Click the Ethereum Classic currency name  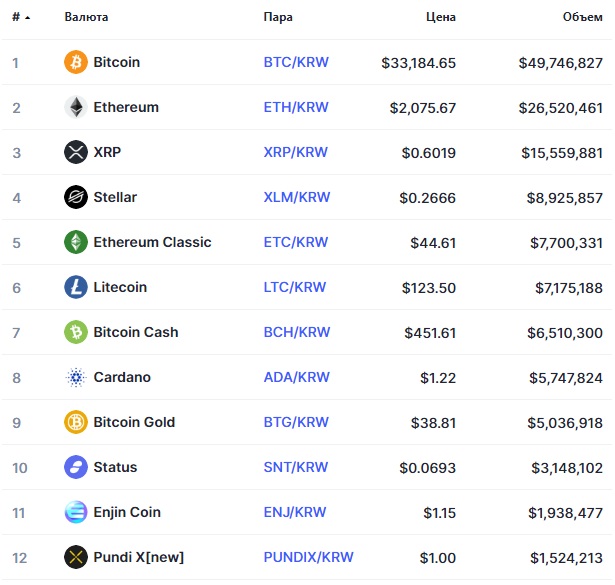152,242
